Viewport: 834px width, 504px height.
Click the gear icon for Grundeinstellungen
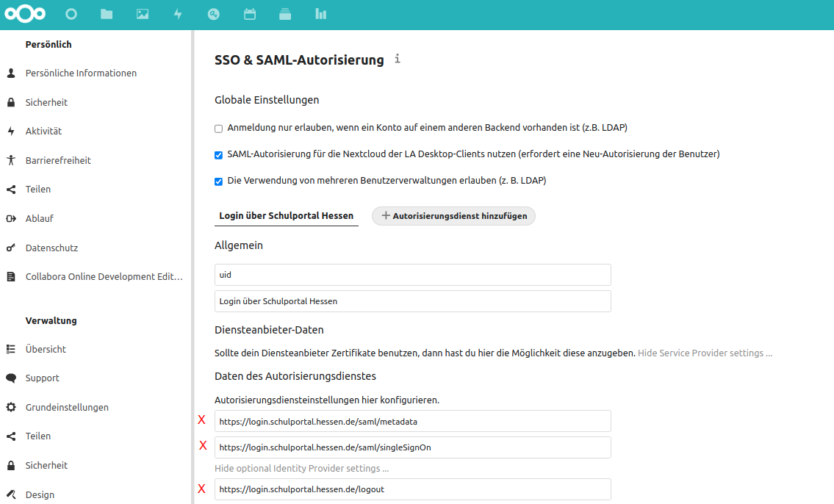coord(10,407)
